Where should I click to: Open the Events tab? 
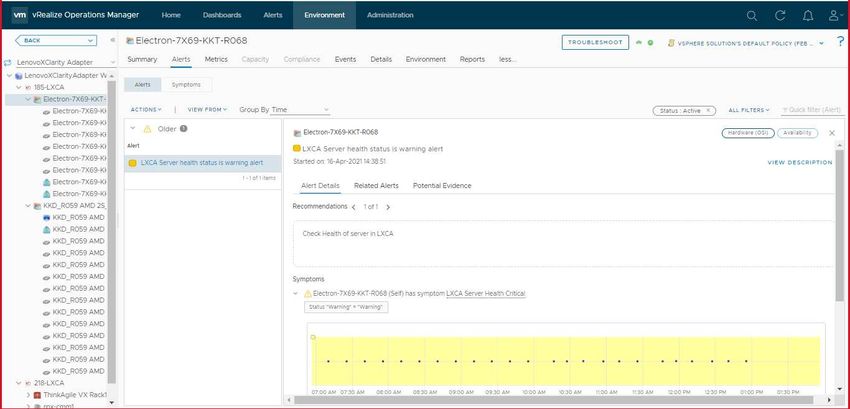click(x=345, y=60)
